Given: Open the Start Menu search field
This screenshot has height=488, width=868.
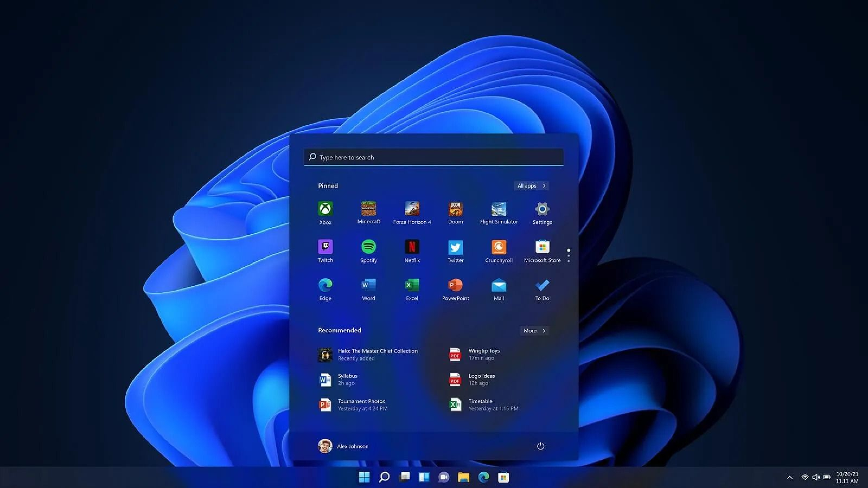Looking at the screenshot, I should [x=433, y=156].
